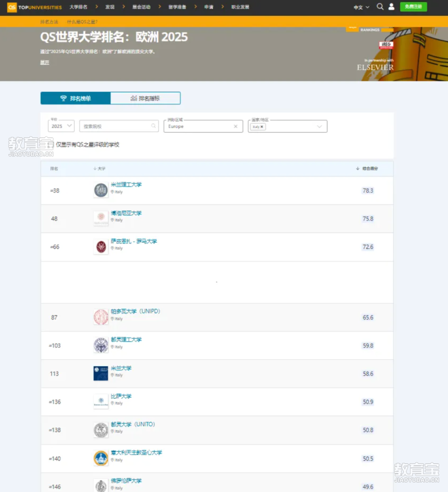Open the 洲际区域 Europe dropdown
This screenshot has height=492, width=448.
pyautogui.click(x=203, y=126)
